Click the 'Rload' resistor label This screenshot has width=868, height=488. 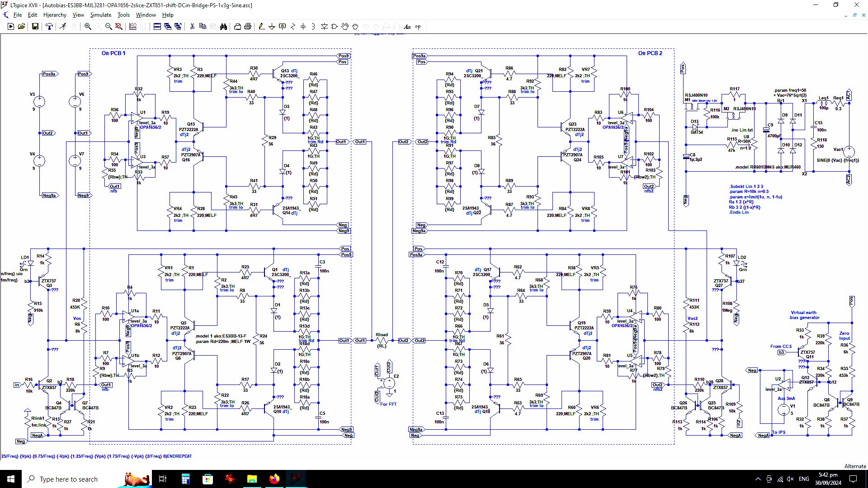click(382, 335)
